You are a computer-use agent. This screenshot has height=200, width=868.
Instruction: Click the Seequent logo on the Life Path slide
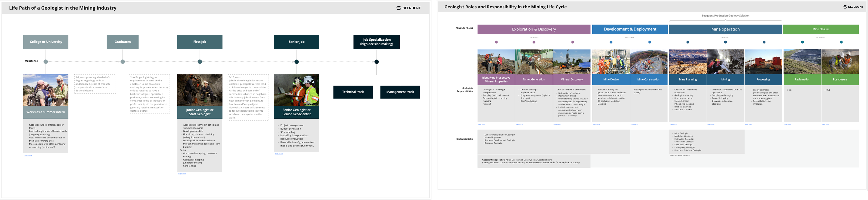click(408, 8)
